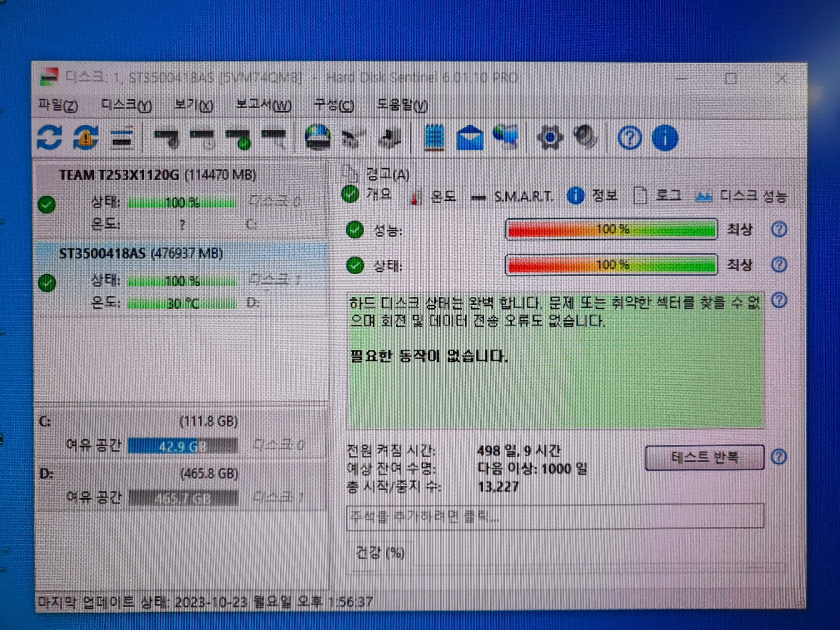Click the D: (465.8 GB) partition row
840x630 pixels.
pos(181,485)
